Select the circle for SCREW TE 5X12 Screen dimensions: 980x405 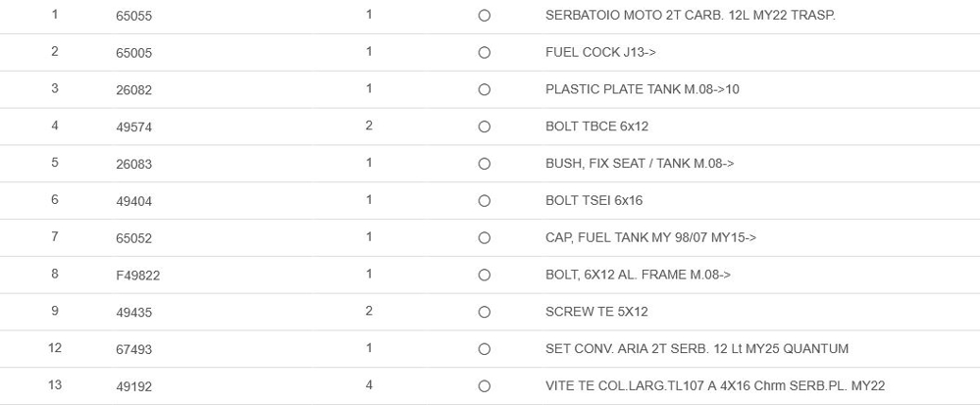coord(484,312)
